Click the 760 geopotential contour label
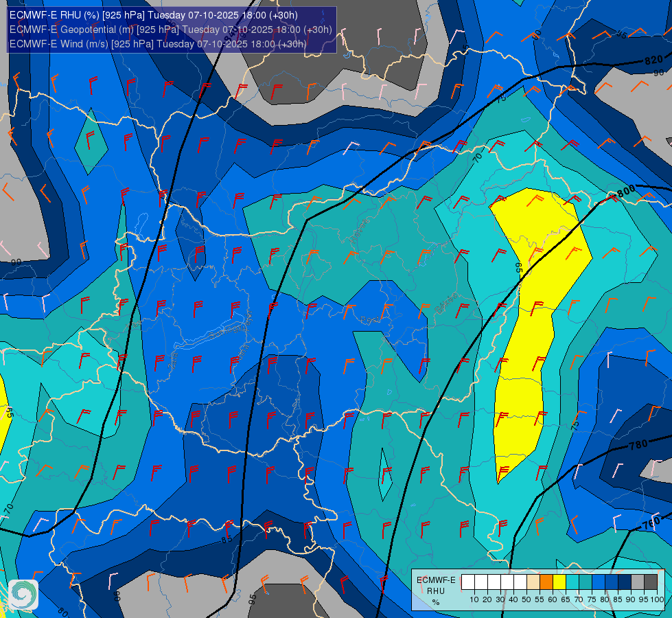This screenshot has width=672, height=618. tap(651, 523)
